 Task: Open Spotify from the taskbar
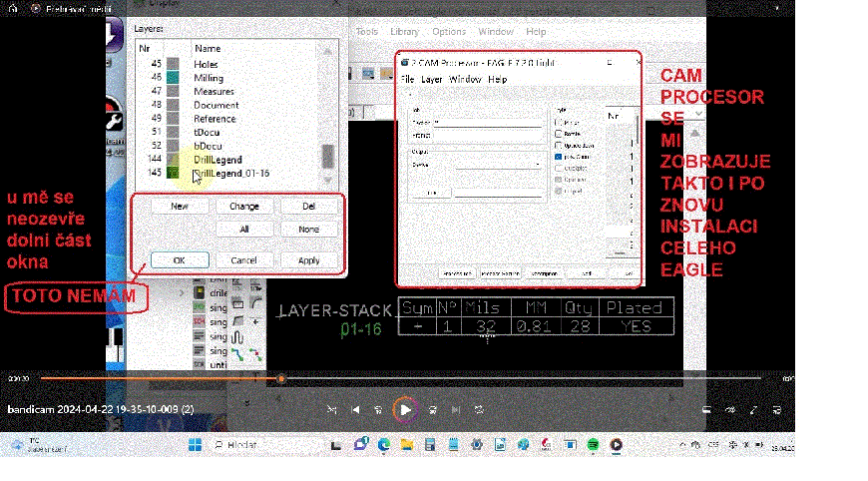coord(594,444)
